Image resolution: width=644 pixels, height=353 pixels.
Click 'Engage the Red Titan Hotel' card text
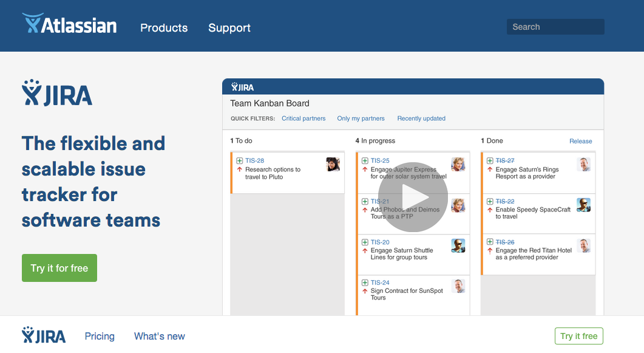(534, 253)
